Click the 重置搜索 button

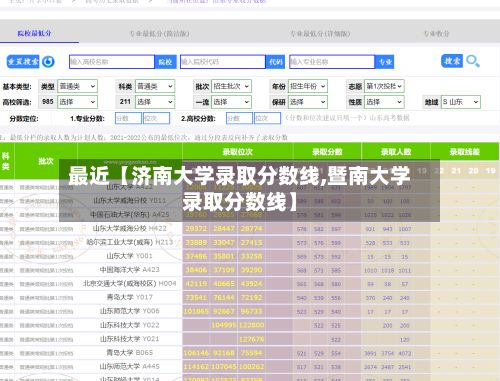tap(23, 62)
